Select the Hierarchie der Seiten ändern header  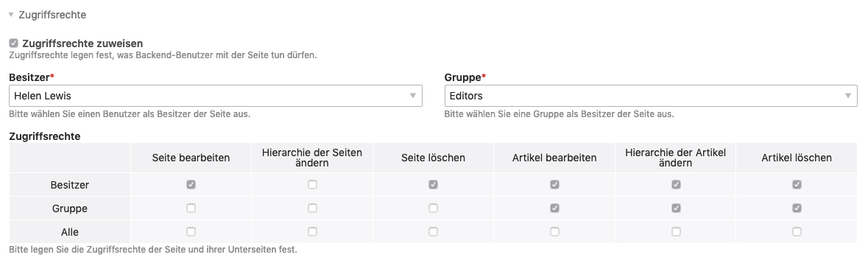[312, 158]
